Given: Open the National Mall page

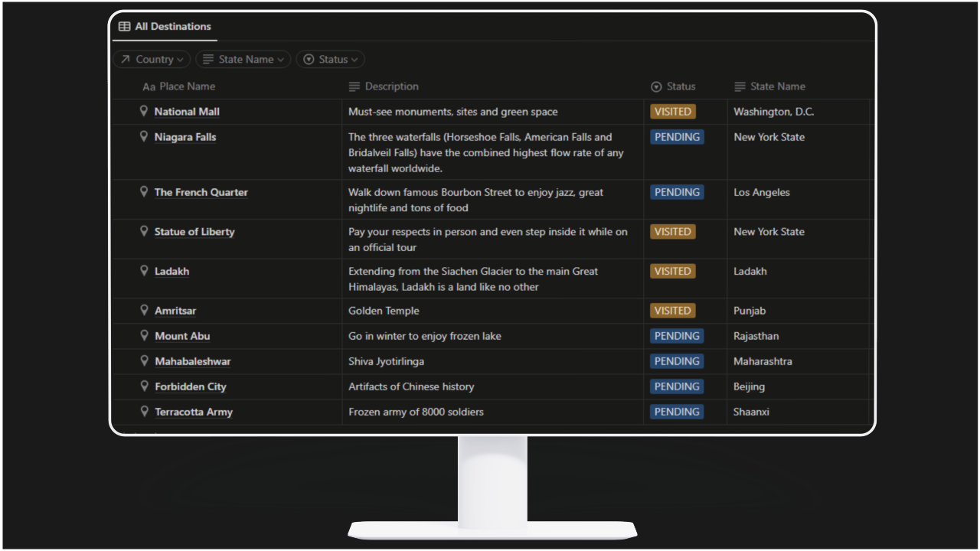Looking at the screenshot, I should click(187, 112).
